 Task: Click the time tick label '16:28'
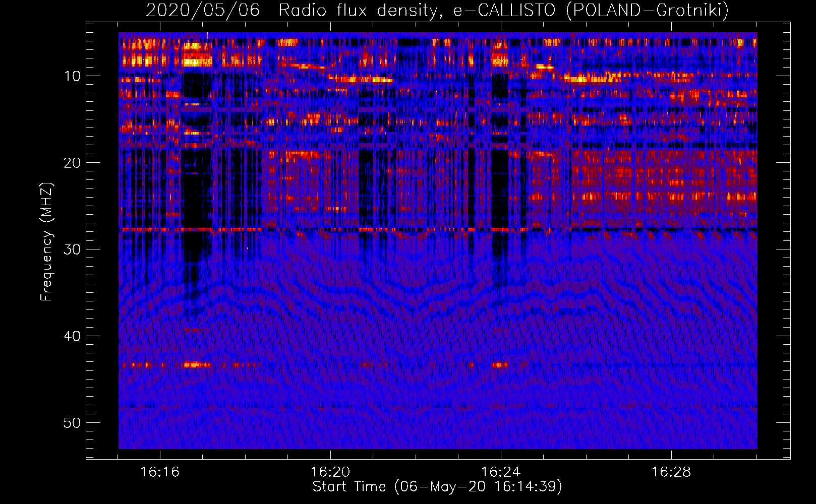click(671, 472)
